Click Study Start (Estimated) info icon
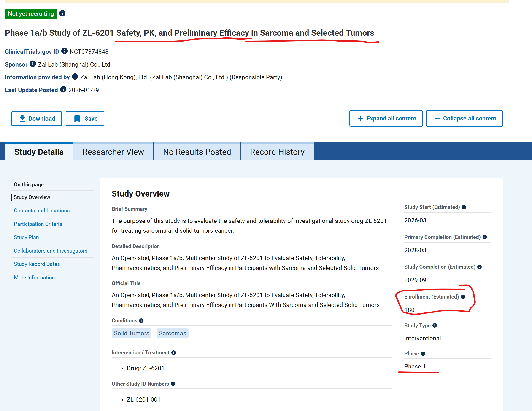This screenshot has width=532, height=411. click(464, 207)
